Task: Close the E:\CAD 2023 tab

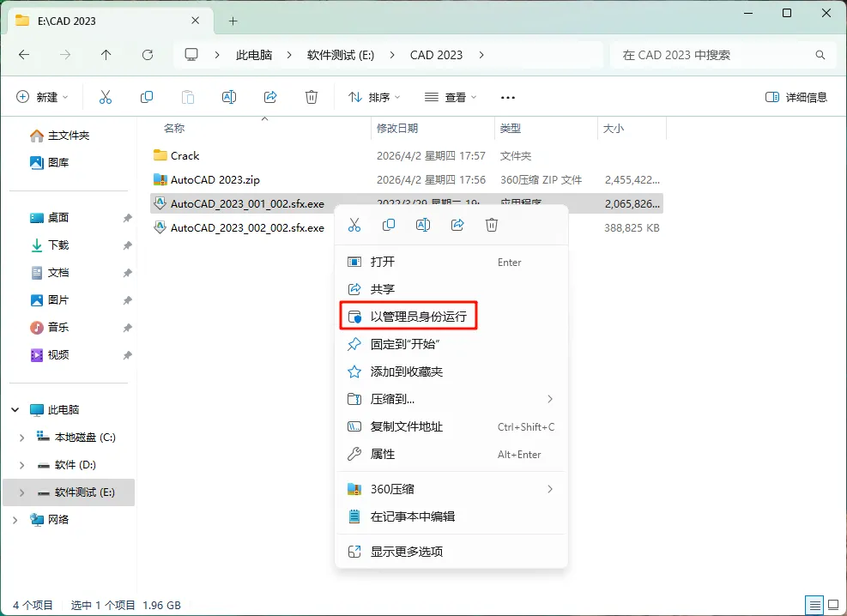Action: 196,21
